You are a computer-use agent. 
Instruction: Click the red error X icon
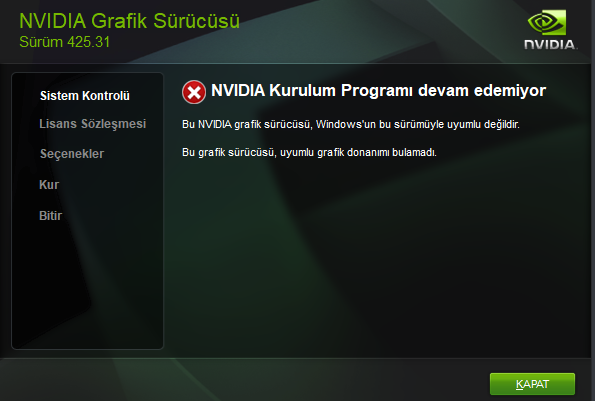(194, 92)
